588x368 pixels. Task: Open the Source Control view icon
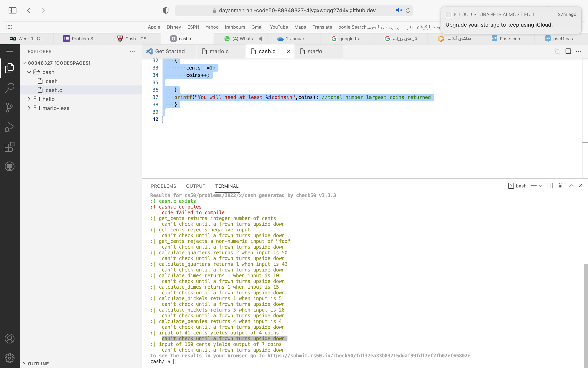(9, 108)
